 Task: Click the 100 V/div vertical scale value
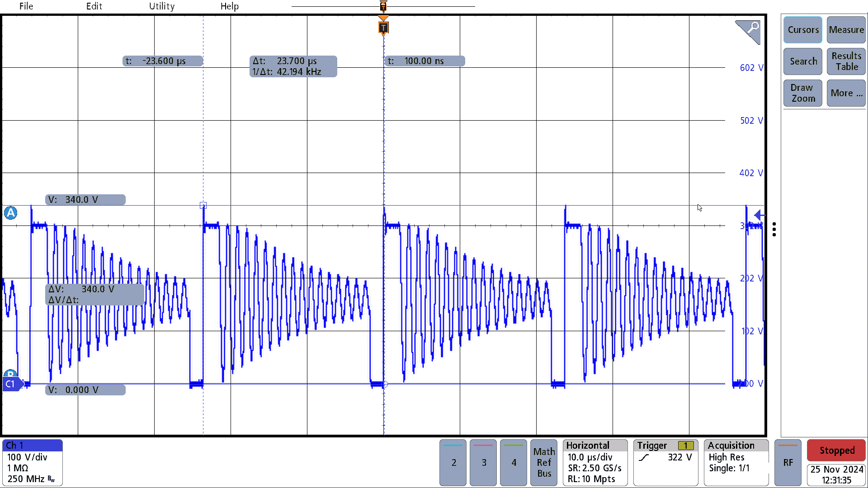point(27,457)
